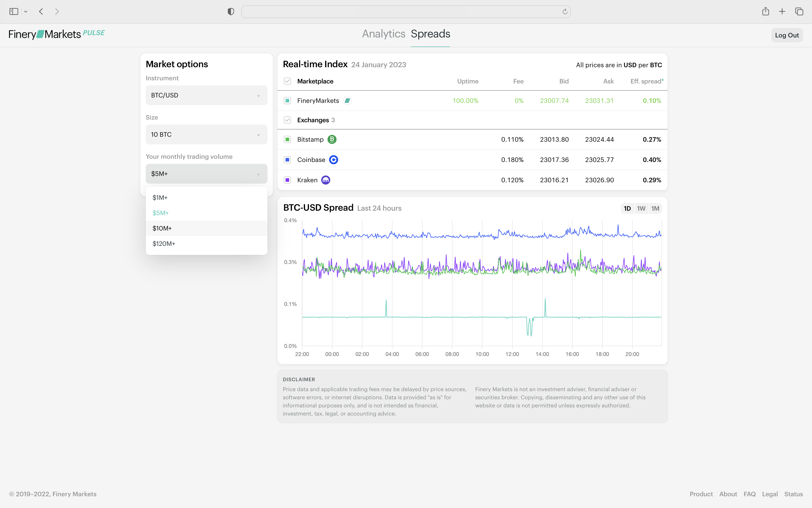Viewport: 812px width, 508px height.
Task: Open the About footer link
Action: click(728, 494)
